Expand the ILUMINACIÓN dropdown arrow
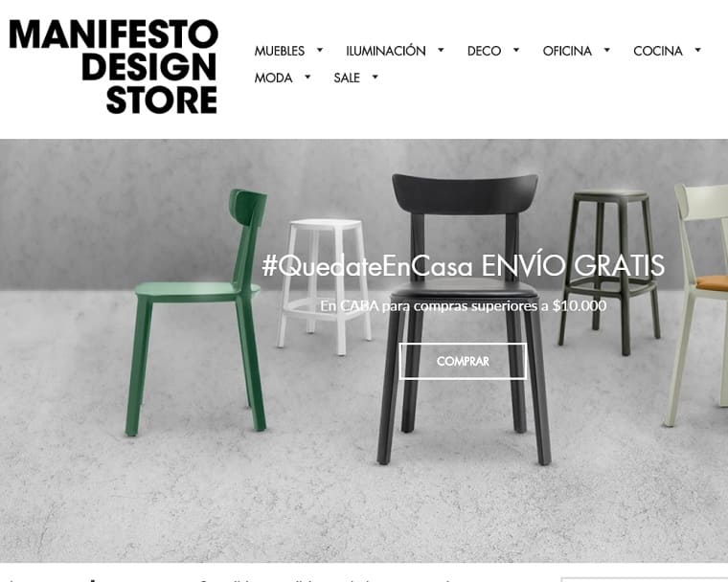728x582 pixels. [x=441, y=50]
